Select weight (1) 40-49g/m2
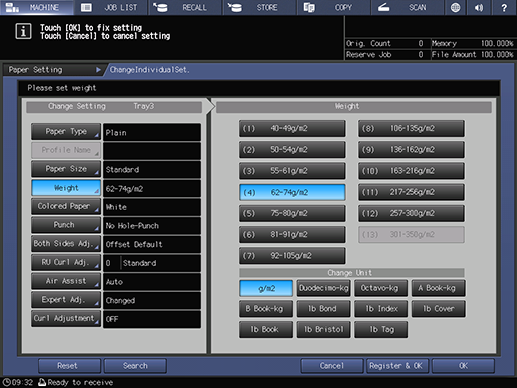Image resolution: width=517 pixels, height=388 pixels. 292,128
